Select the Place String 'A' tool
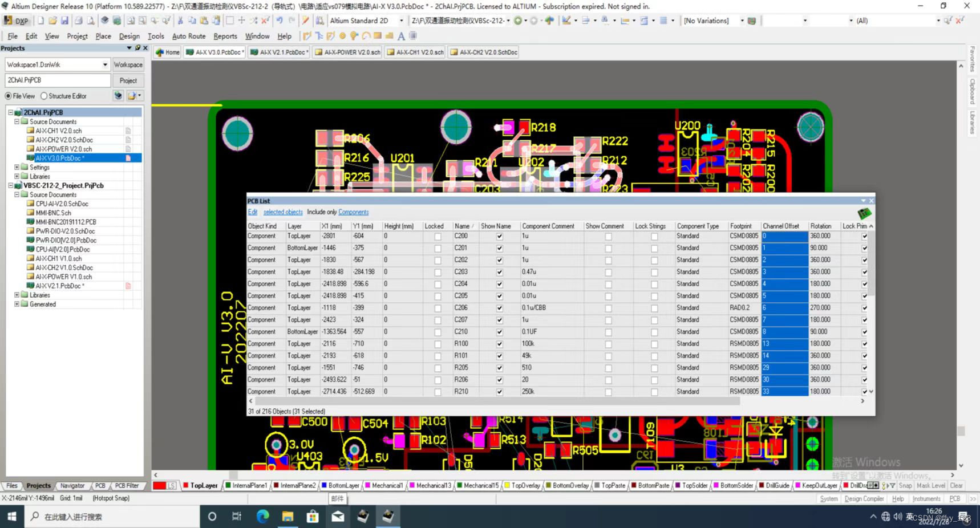The height and width of the screenshot is (528, 980). pos(401,36)
